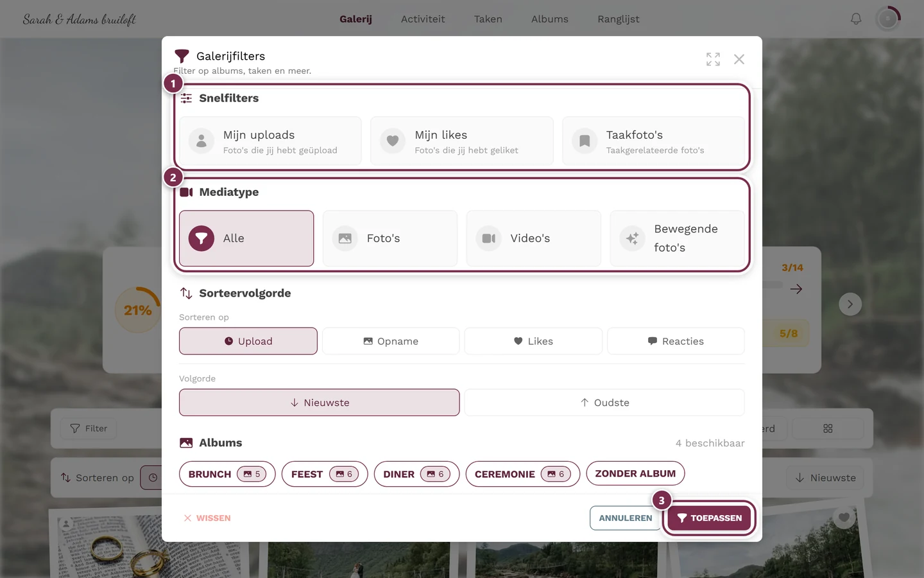Click the heart icon on the background photo

(x=844, y=518)
